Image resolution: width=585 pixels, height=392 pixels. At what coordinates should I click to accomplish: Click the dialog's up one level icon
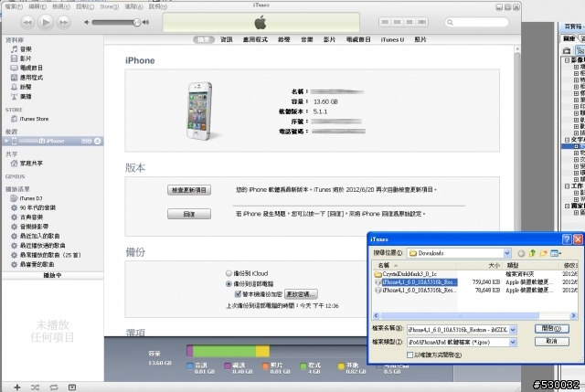click(x=532, y=254)
